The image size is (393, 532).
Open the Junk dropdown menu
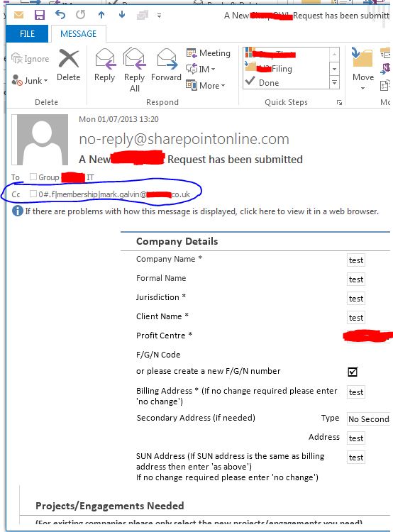[30, 80]
